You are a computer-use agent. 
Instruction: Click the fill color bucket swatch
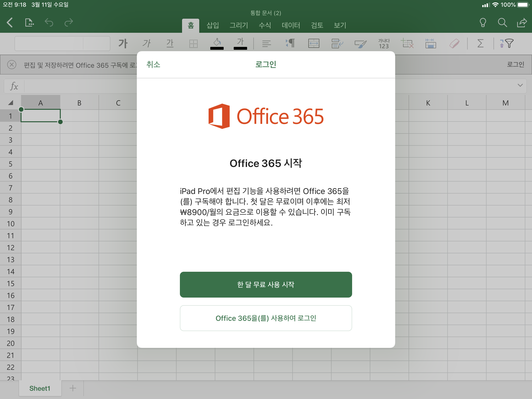click(217, 44)
